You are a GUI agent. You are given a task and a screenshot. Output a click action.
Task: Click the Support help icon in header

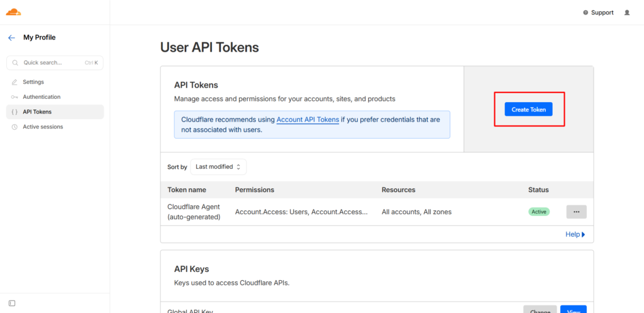[586, 13]
